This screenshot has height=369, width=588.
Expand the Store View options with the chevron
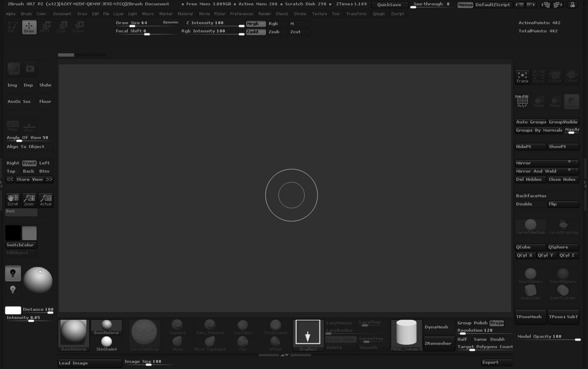[x=49, y=179]
